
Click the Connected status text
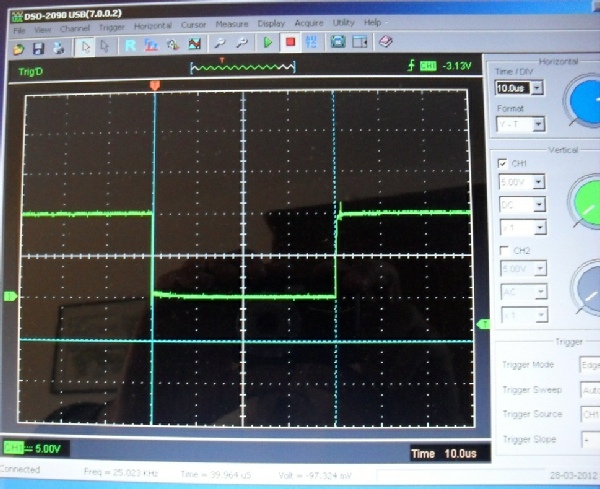click(x=20, y=469)
